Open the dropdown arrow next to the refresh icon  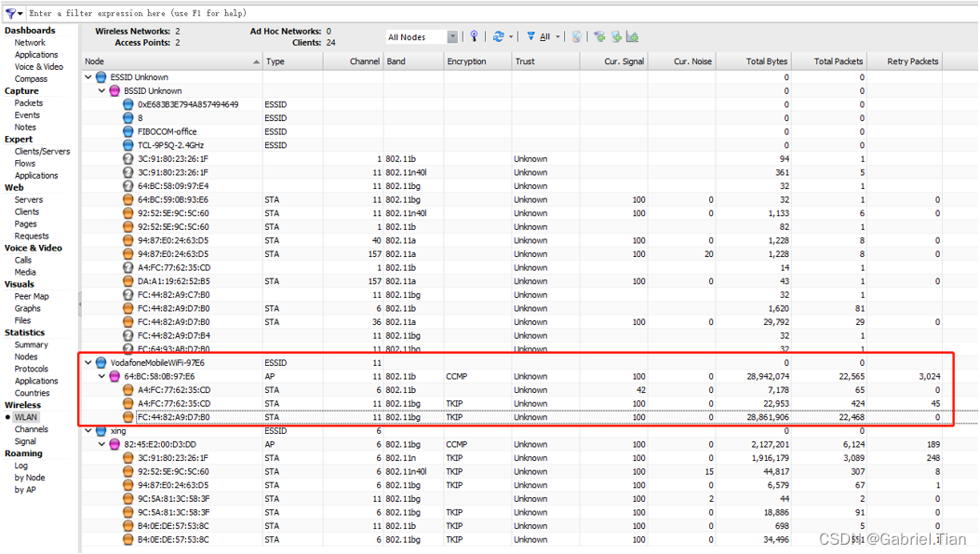[511, 37]
